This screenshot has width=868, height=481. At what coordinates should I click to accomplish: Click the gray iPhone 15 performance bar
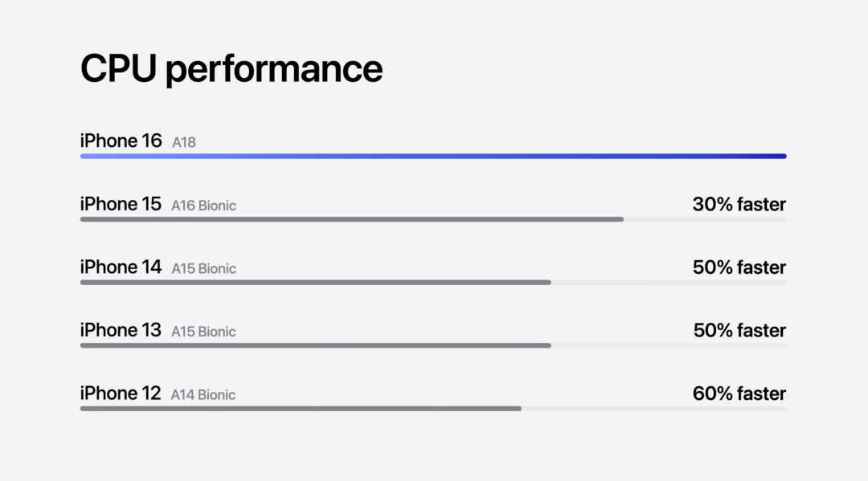click(351, 219)
